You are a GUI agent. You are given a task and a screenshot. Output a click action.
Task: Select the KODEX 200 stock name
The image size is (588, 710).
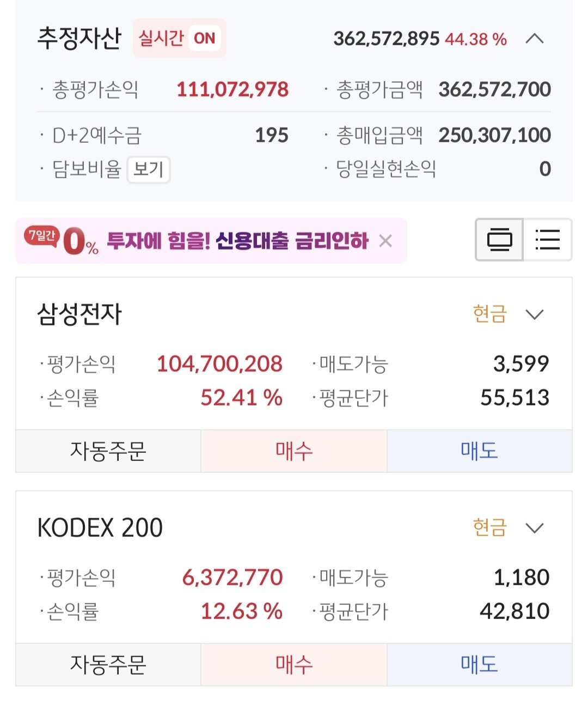click(x=100, y=528)
